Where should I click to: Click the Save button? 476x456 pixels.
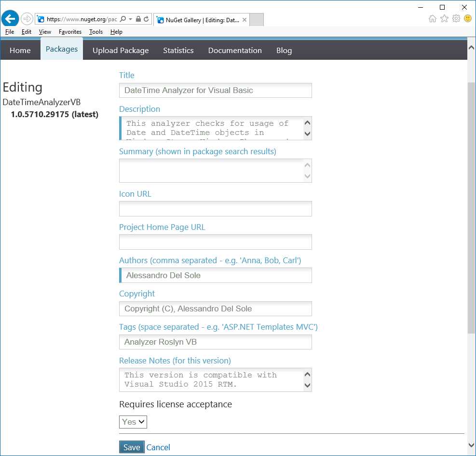pos(132,447)
